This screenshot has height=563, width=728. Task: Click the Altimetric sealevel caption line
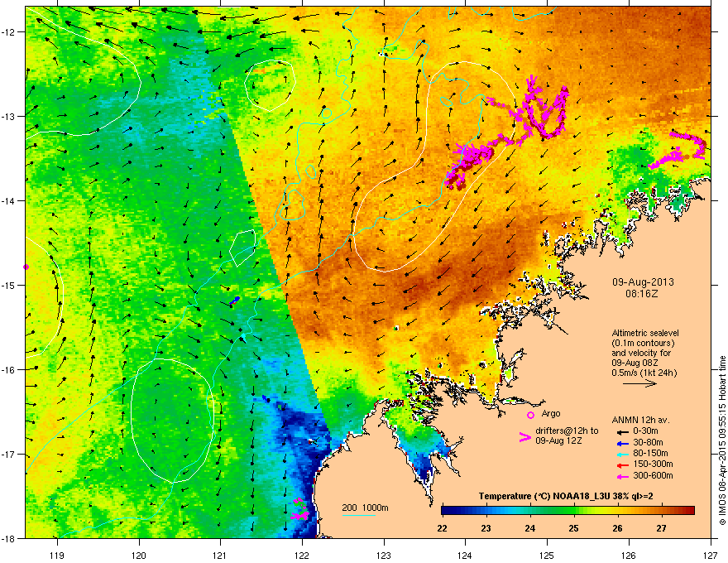pyautogui.click(x=645, y=333)
